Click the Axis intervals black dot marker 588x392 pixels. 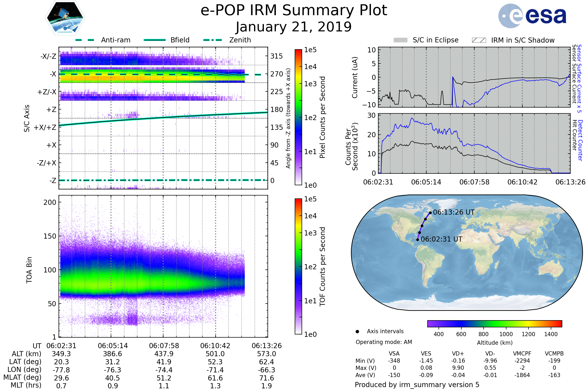point(357,332)
